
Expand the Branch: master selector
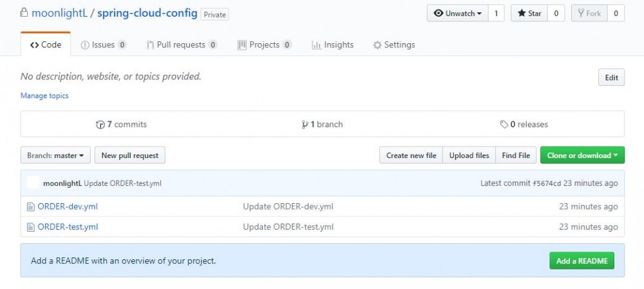(x=55, y=155)
